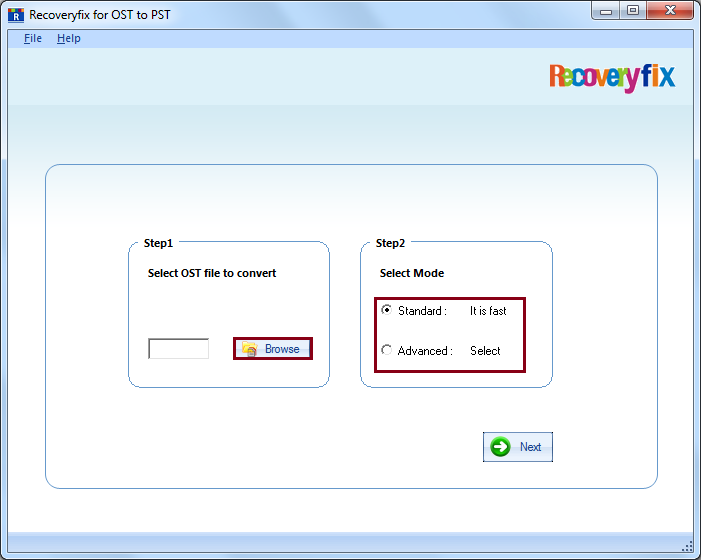Click the 'Step2' group label
Viewport: 701px width, 560px height.
[390, 243]
